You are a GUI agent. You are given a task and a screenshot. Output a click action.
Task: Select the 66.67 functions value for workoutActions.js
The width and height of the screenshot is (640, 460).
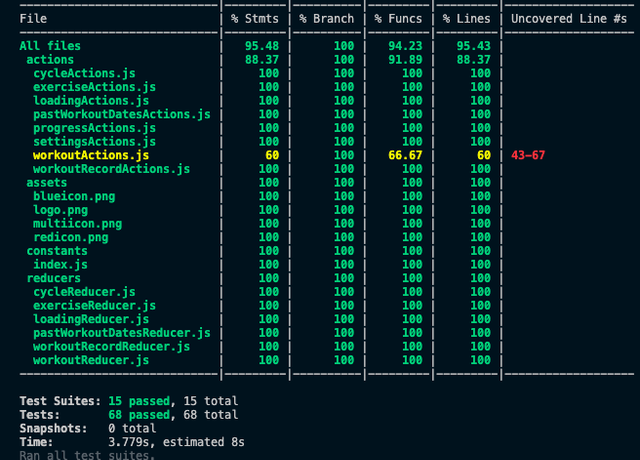[x=405, y=155]
